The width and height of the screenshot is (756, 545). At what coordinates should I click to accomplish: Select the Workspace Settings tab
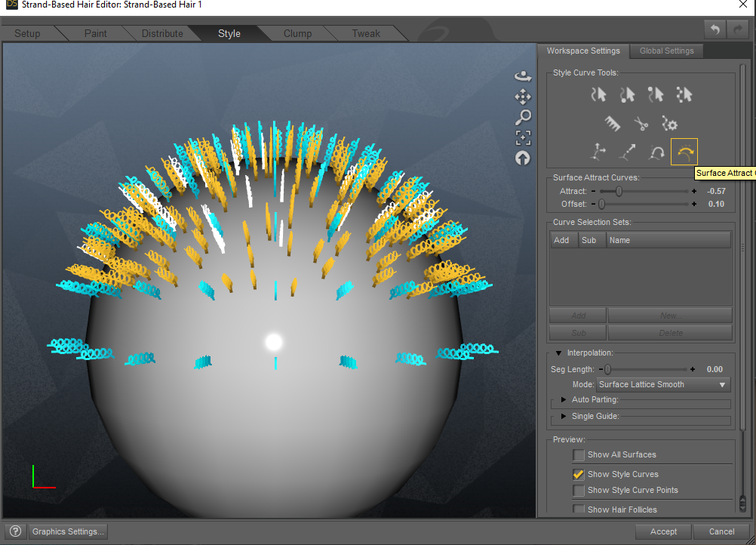(x=583, y=51)
